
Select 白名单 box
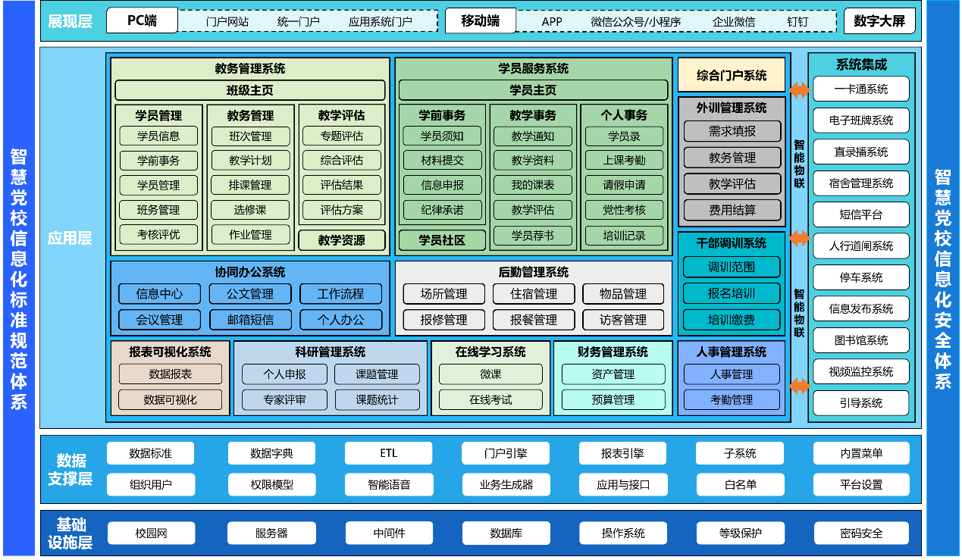[x=740, y=484]
